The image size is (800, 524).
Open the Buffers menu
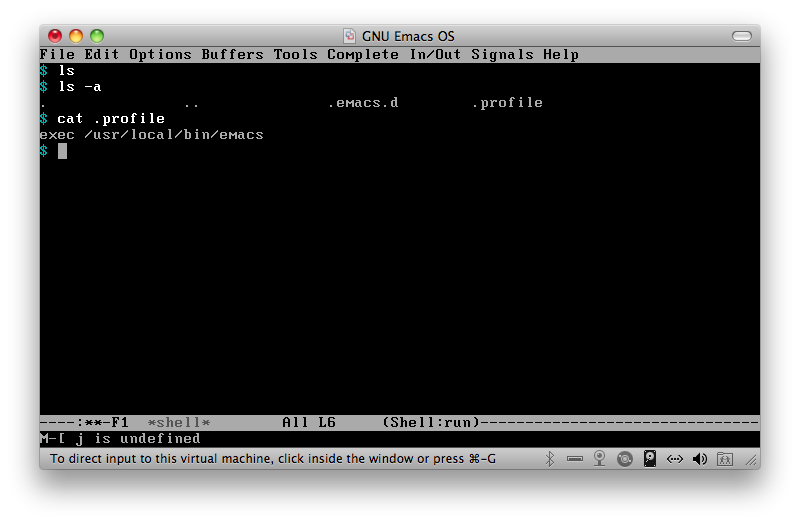(232, 54)
